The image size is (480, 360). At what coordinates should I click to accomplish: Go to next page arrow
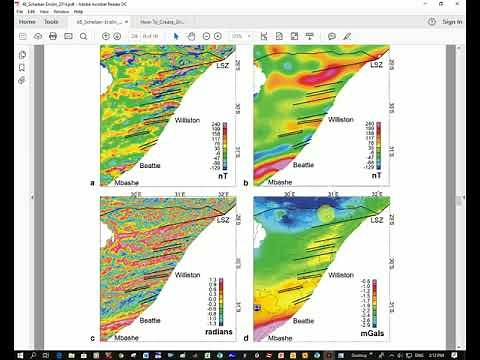coord(117,36)
